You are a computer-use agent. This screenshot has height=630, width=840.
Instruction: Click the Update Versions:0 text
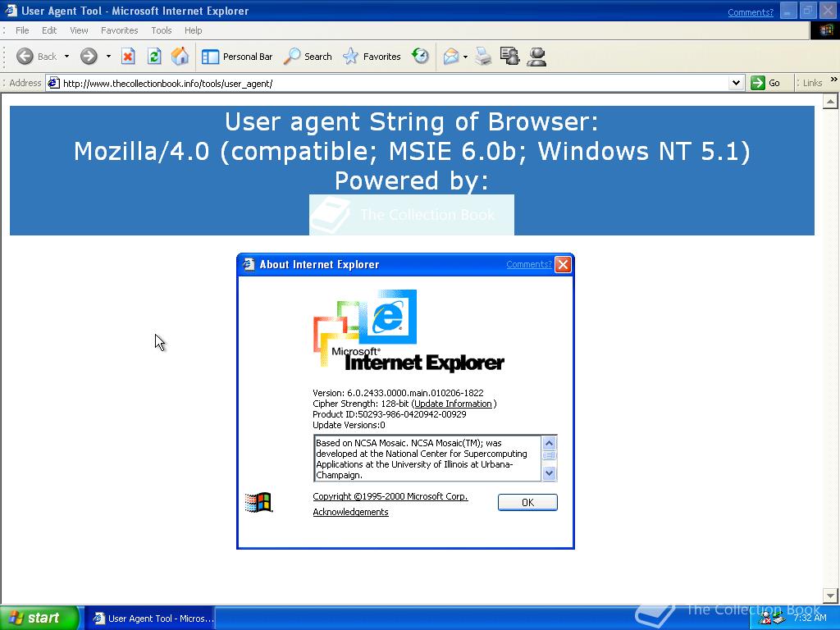[x=349, y=426]
